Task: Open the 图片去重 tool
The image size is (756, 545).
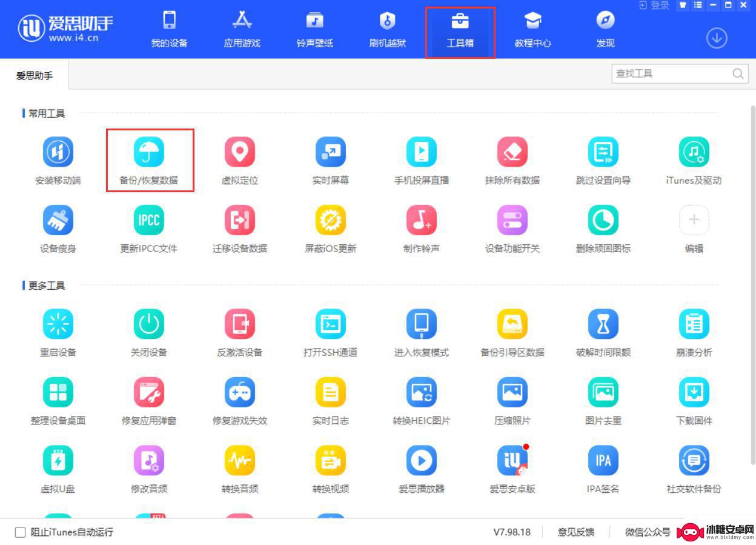Action: tap(603, 392)
